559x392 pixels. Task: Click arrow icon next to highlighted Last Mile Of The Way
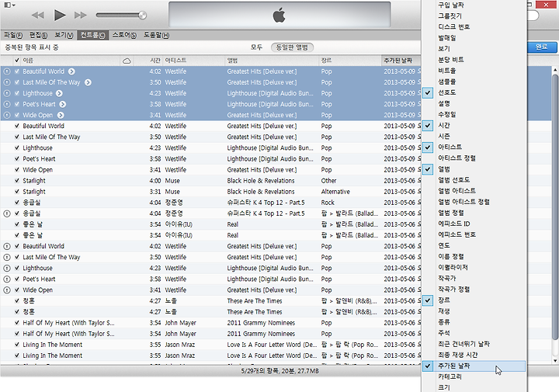tap(88, 82)
